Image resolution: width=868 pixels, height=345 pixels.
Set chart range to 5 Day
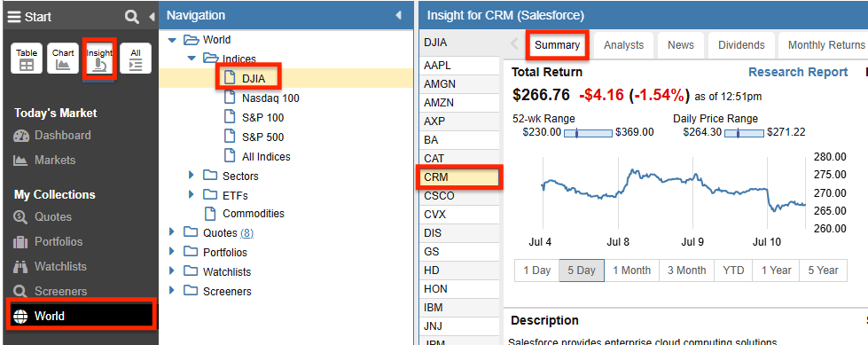click(x=582, y=271)
